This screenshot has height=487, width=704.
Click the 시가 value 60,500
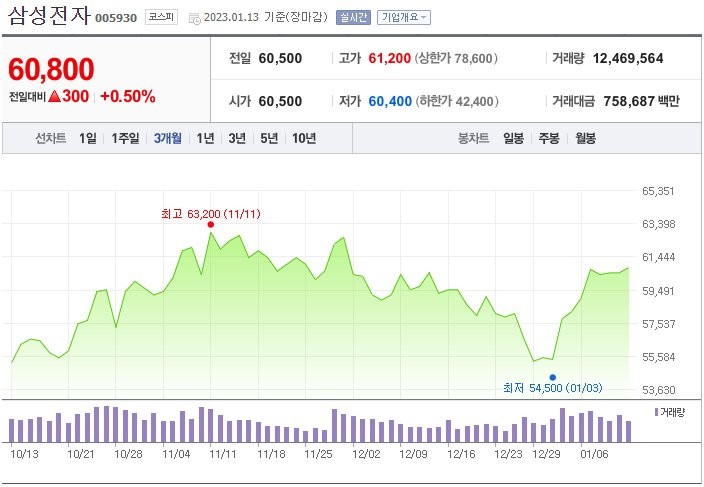[x=280, y=101]
